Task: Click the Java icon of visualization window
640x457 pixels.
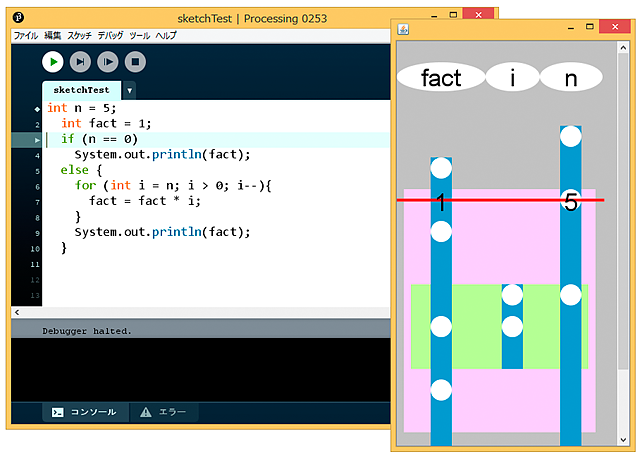Action: coord(403,28)
